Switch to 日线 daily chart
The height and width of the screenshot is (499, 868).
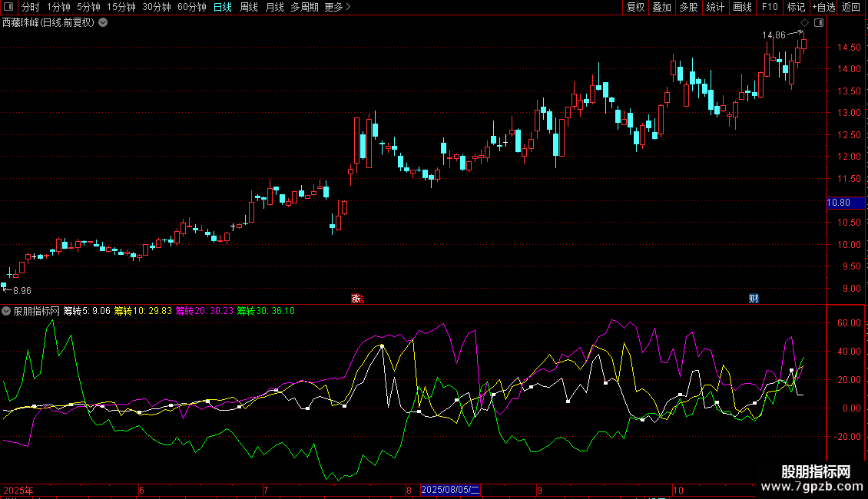click(x=223, y=7)
